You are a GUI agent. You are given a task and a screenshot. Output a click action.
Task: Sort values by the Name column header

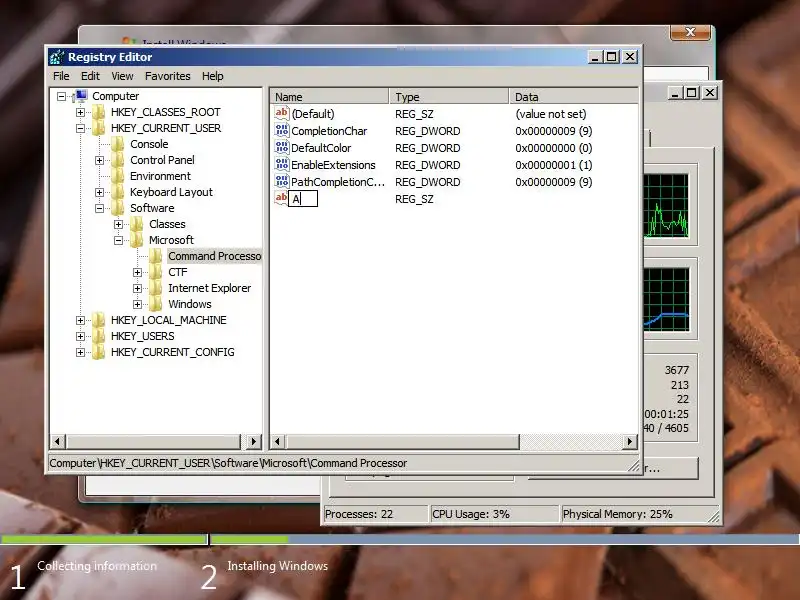tap(330, 96)
